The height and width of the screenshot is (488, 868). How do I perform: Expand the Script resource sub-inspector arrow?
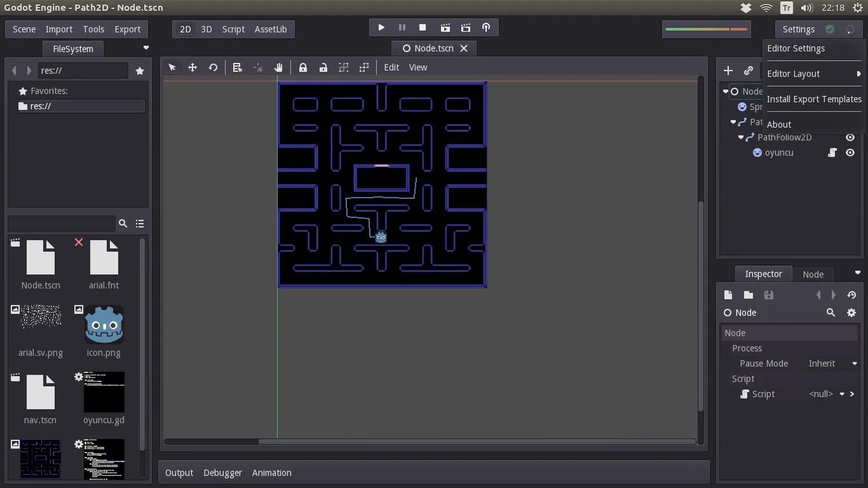click(852, 394)
